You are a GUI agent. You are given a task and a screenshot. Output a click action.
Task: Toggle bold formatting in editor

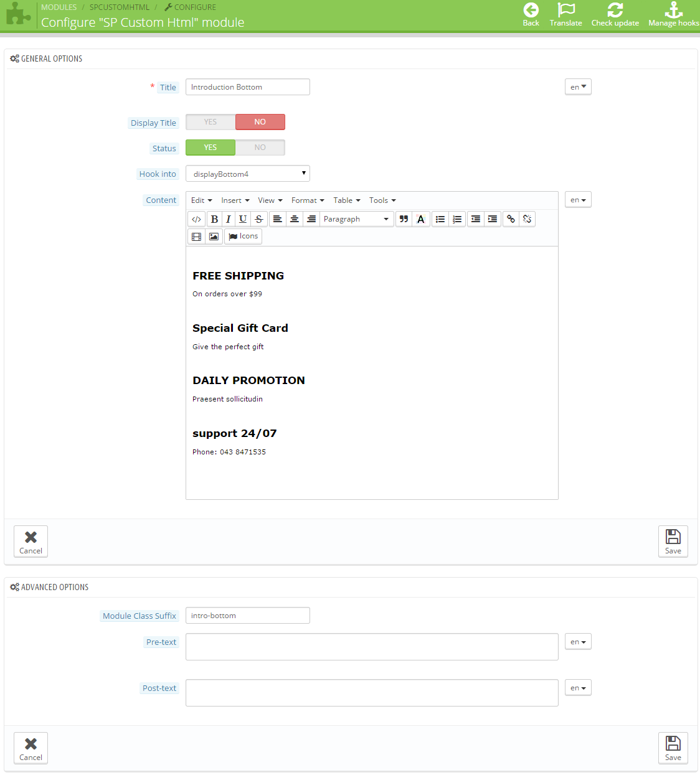point(214,219)
